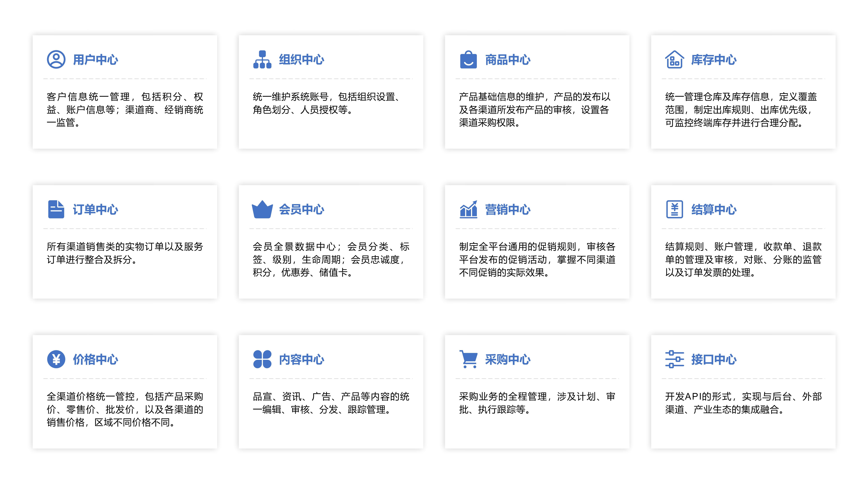The image size is (868, 477).
Task: Select the 结算中心 title
Action: pos(714,210)
